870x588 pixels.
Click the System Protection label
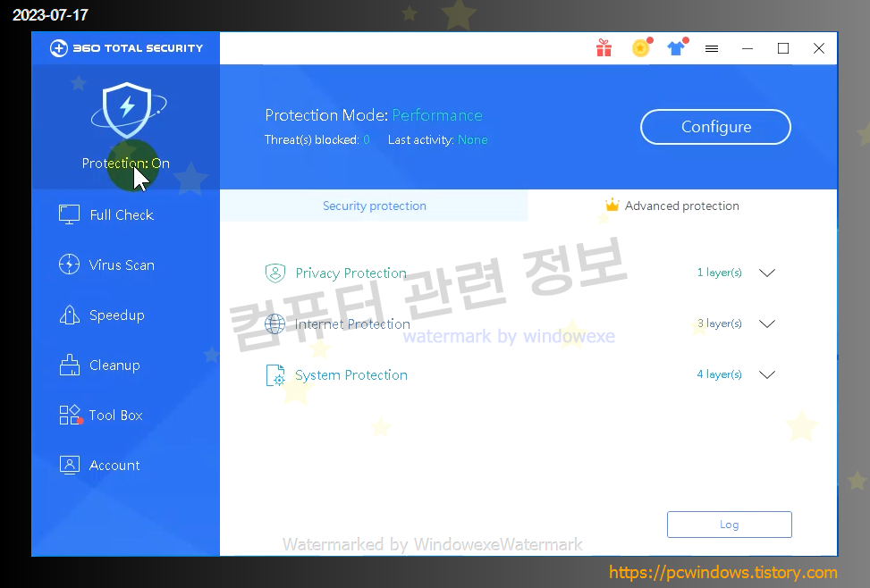coord(351,375)
